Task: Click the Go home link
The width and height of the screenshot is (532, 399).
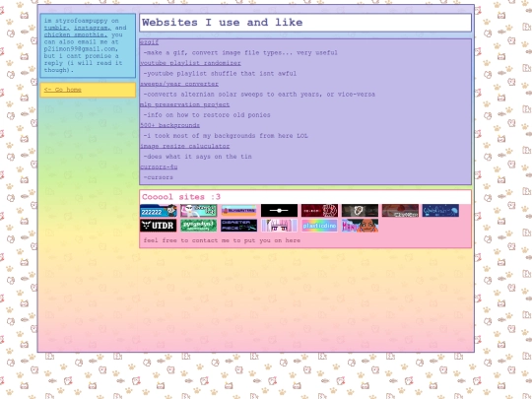Action: click(63, 90)
